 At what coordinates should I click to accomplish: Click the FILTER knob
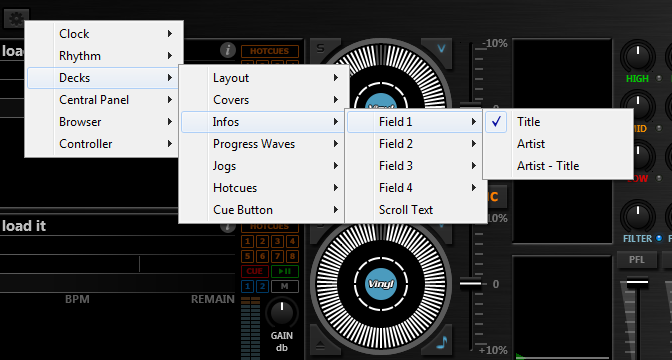pos(638,216)
